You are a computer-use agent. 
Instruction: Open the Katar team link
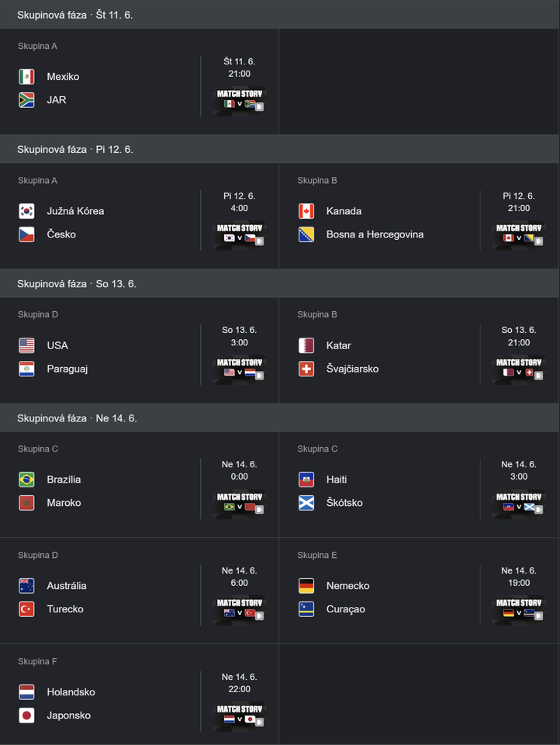coord(339,345)
